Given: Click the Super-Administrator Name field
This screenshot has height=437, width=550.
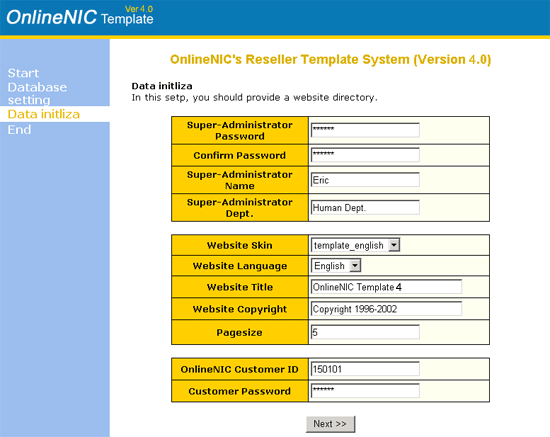Looking at the screenshot, I should (365, 180).
